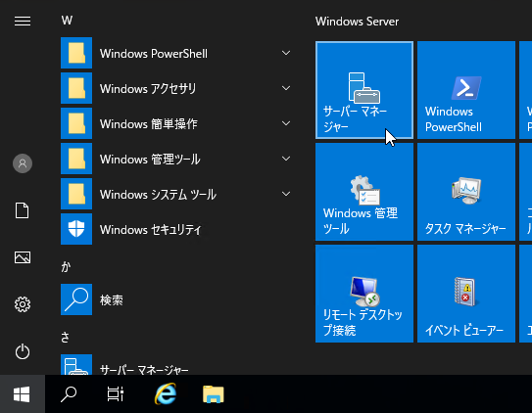Select 'Windows セキュリティ' label in app list

pyautogui.click(x=150, y=229)
